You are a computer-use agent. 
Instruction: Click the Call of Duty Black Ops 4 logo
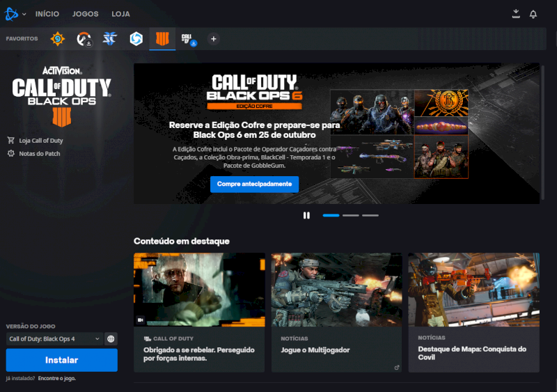pos(62,96)
